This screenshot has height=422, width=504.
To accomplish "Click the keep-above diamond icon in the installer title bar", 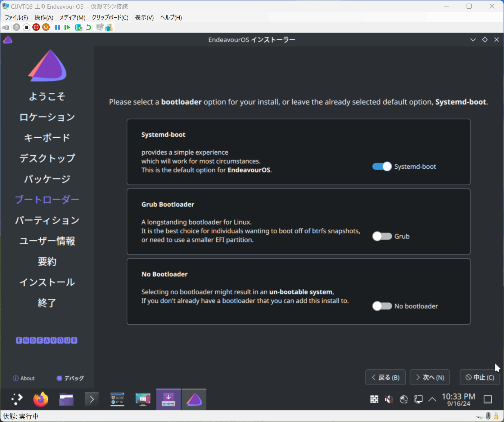I will pos(485,40).
